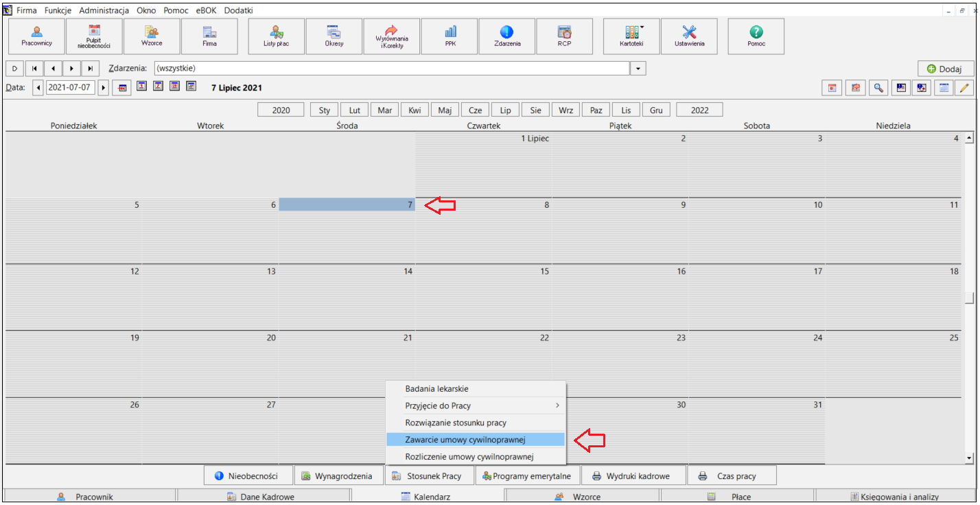
Task: Go to the last record
Action: [x=91, y=69]
